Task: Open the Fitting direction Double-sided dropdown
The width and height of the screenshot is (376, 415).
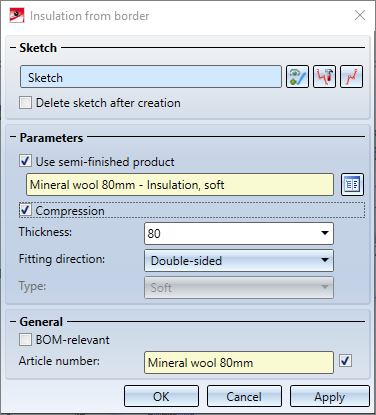Action: [239, 260]
